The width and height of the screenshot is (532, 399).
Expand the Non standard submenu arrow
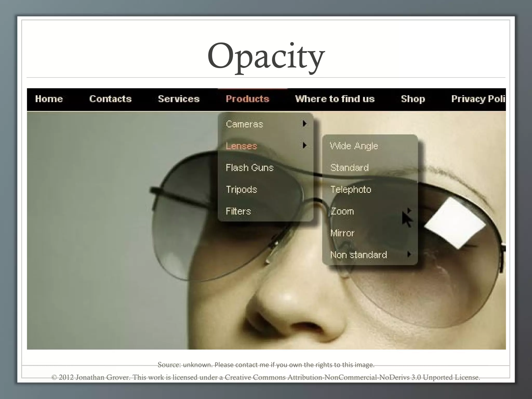click(409, 254)
